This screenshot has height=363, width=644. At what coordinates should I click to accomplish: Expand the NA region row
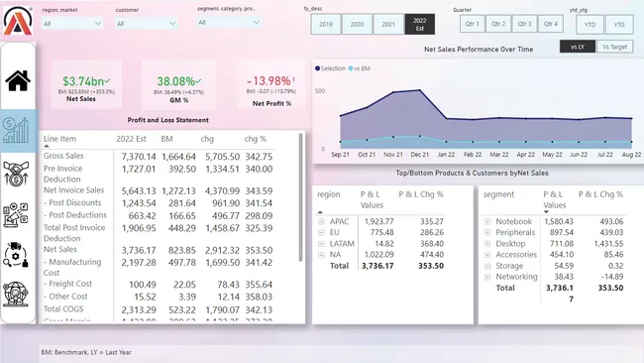321,255
